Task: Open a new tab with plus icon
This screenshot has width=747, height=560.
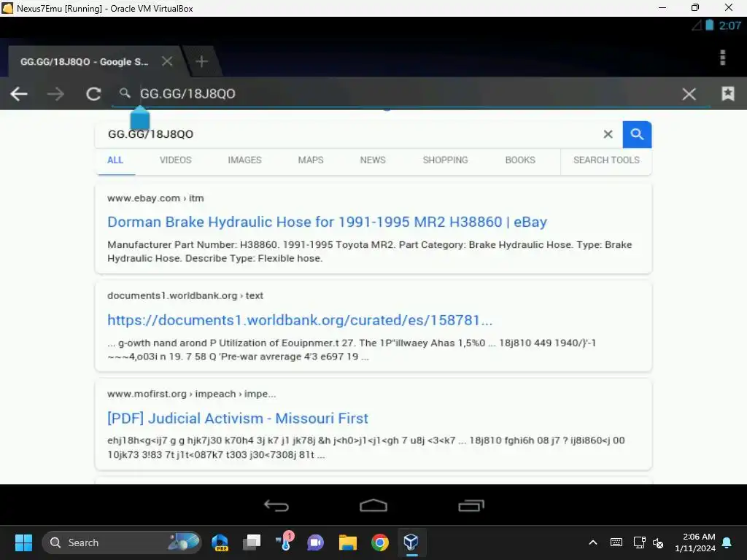Action: click(201, 61)
